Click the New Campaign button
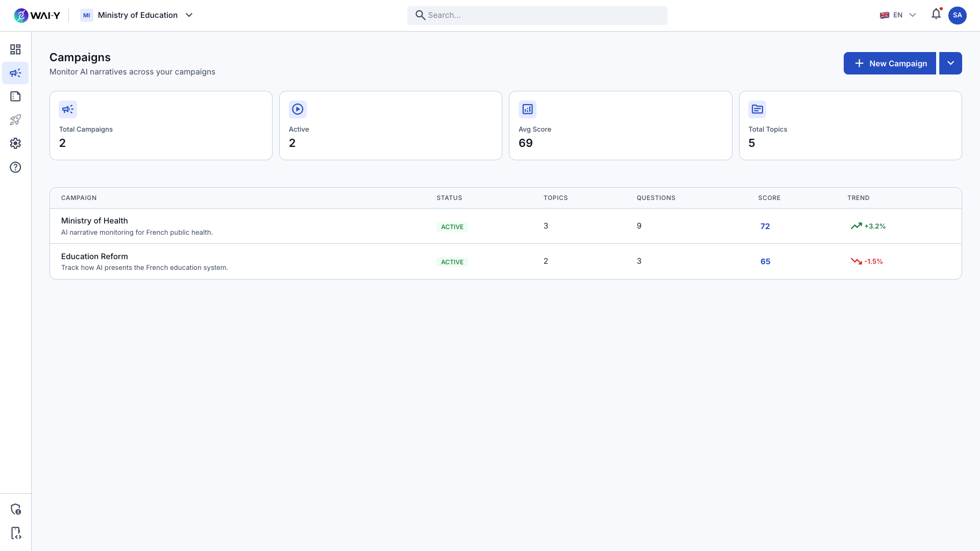 point(889,63)
